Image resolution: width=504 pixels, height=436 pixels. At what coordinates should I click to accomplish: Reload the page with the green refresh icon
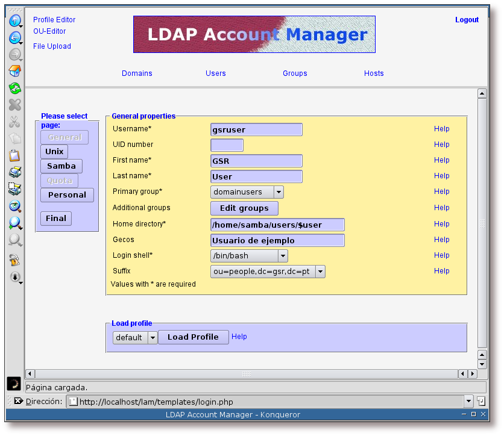point(14,89)
